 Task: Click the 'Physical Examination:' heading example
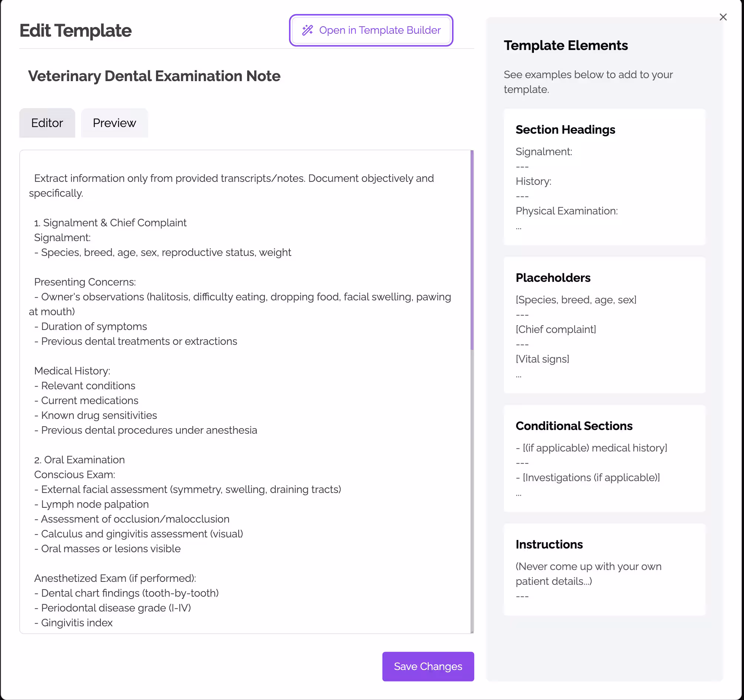coord(566,211)
